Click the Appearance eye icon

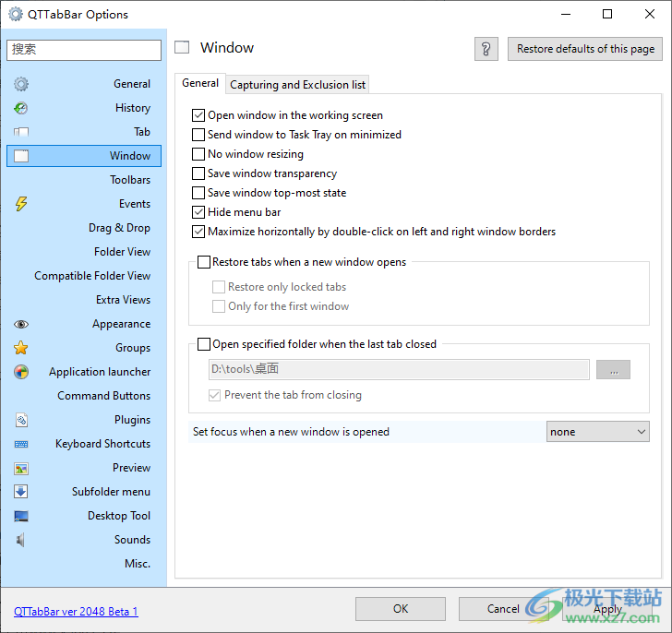pos(21,324)
